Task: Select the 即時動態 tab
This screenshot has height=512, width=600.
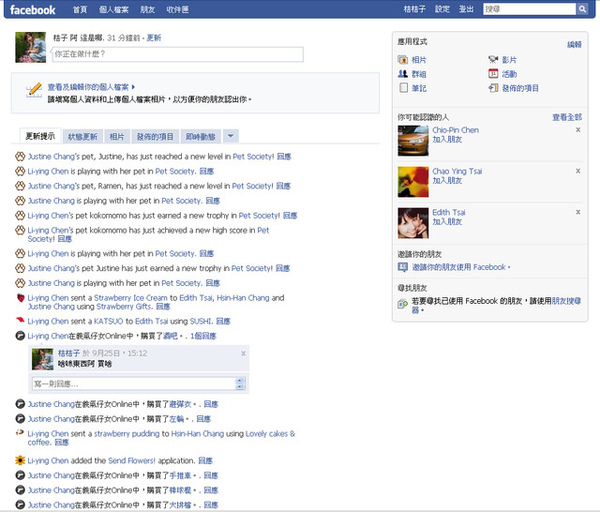Action: (201, 137)
